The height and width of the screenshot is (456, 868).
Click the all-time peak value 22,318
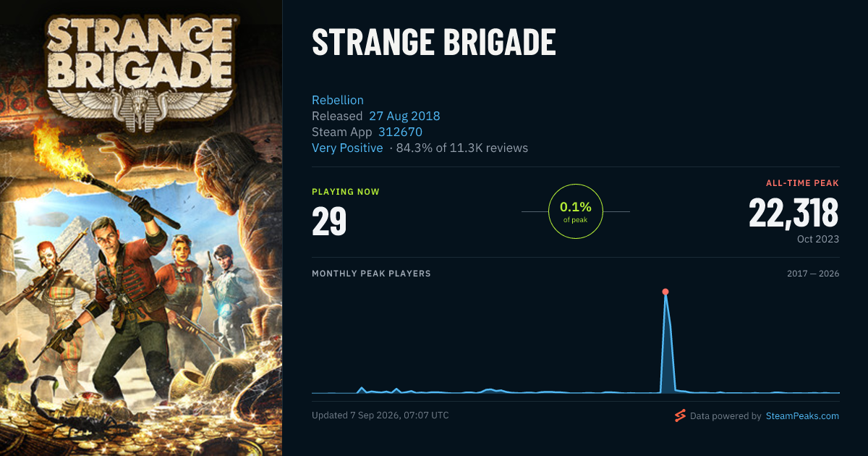click(793, 213)
